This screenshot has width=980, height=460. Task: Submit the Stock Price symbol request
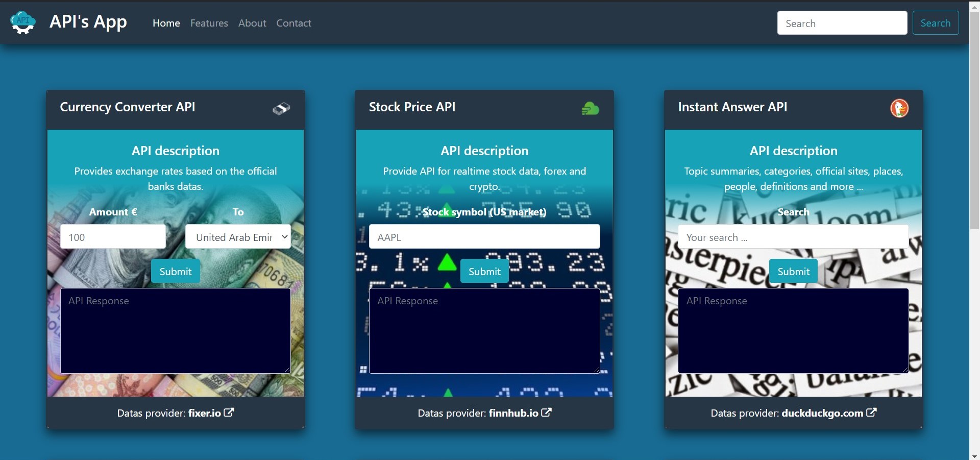(x=484, y=272)
